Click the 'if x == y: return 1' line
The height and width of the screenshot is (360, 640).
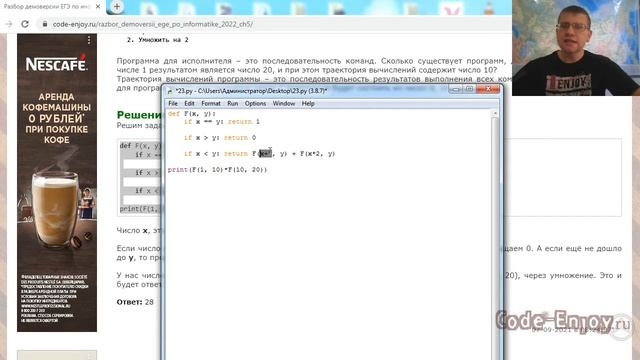pos(222,122)
